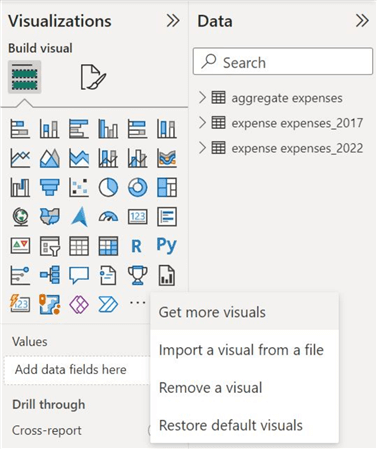Insert an Area chart visual
The width and height of the screenshot is (377, 449).
click(49, 158)
